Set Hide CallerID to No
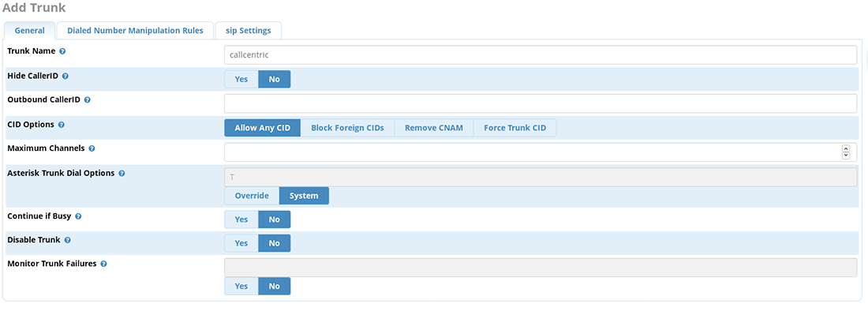868x315 pixels. 275,79
